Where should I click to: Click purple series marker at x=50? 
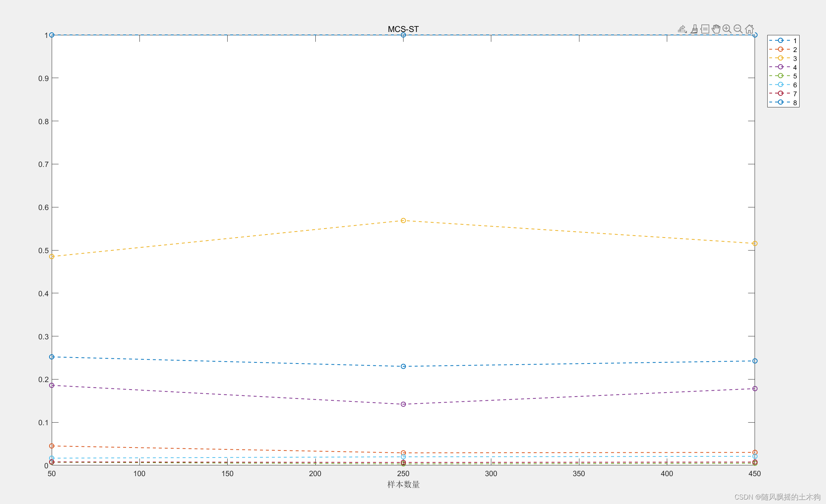pyautogui.click(x=52, y=385)
